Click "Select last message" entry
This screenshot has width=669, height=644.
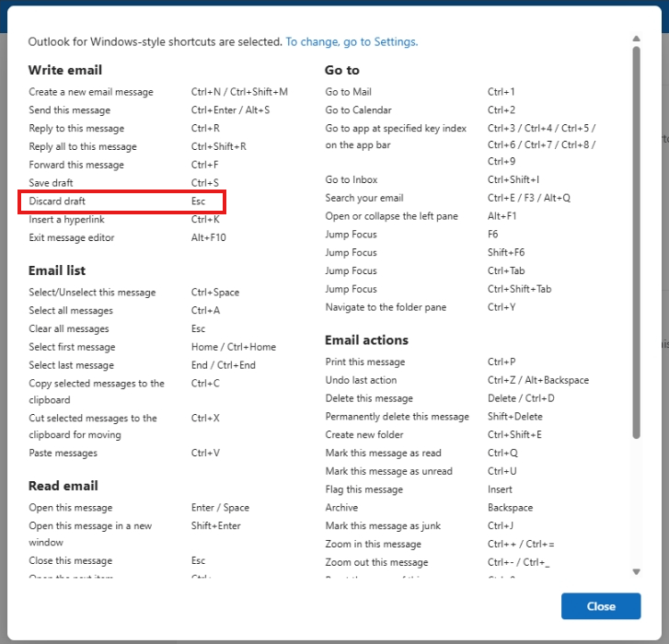tap(71, 365)
